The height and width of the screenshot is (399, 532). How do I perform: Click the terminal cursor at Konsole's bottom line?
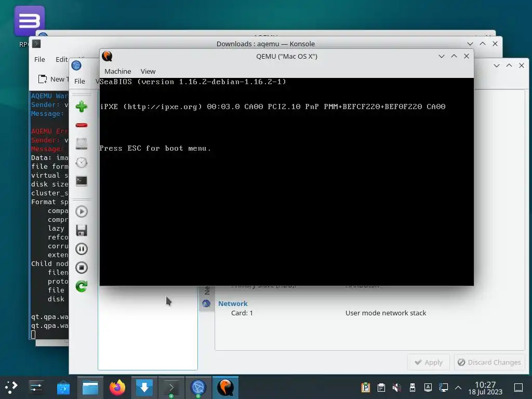[33, 335]
